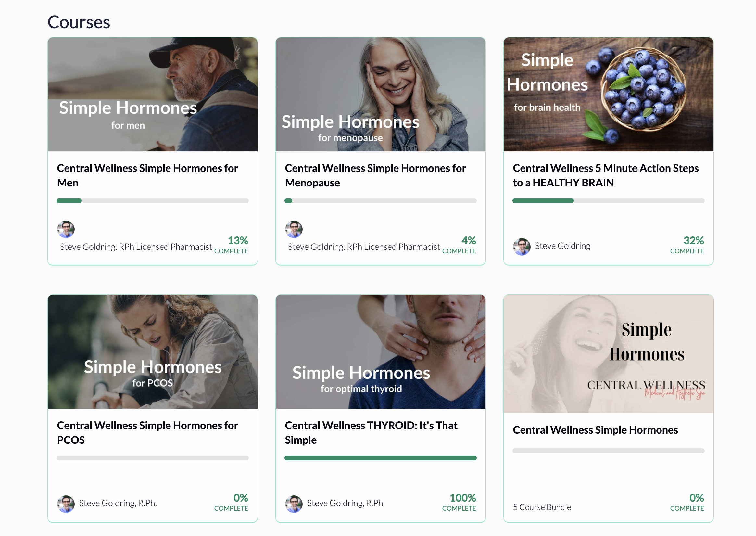The image size is (756, 536).
Task: Click Steve Goldring avatar on Healthy Brain card
Action: pyautogui.click(x=522, y=247)
